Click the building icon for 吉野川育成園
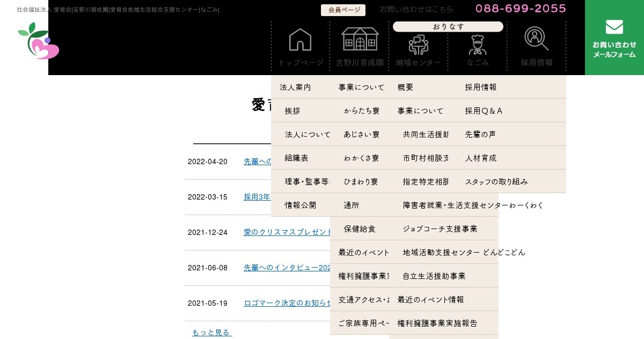This screenshot has height=339, width=644. click(x=360, y=40)
